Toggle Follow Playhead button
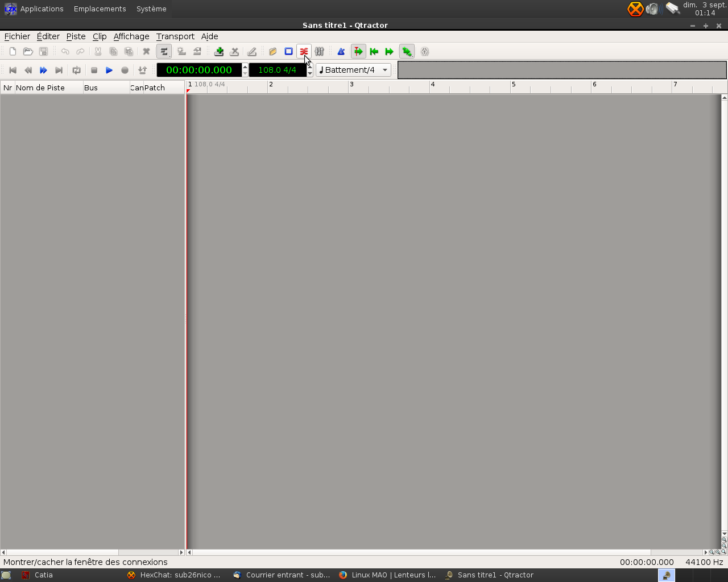The width and height of the screenshot is (728, 582). pos(358,52)
